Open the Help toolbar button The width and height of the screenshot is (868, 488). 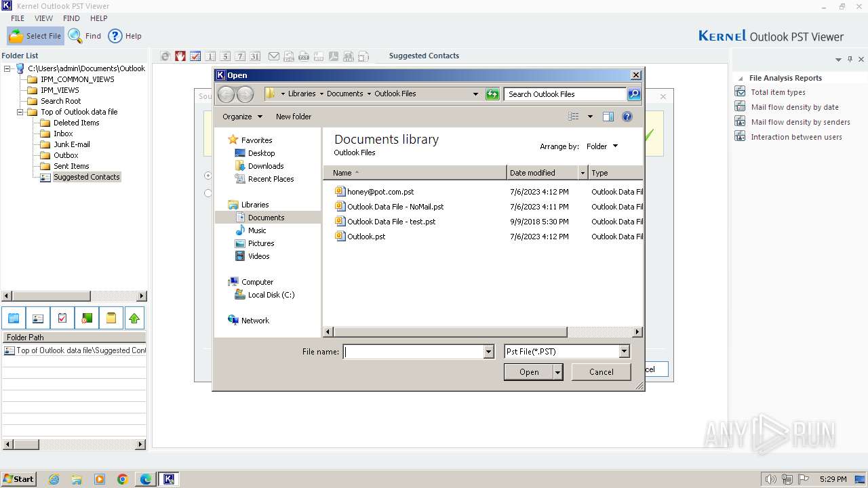[x=125, y=36]
